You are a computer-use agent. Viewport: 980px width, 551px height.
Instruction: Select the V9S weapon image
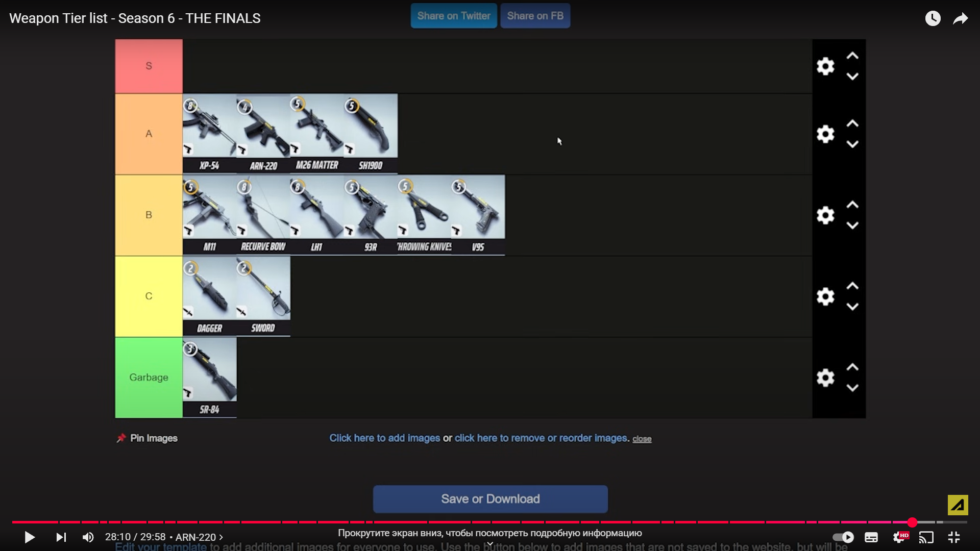pos(478,215)
